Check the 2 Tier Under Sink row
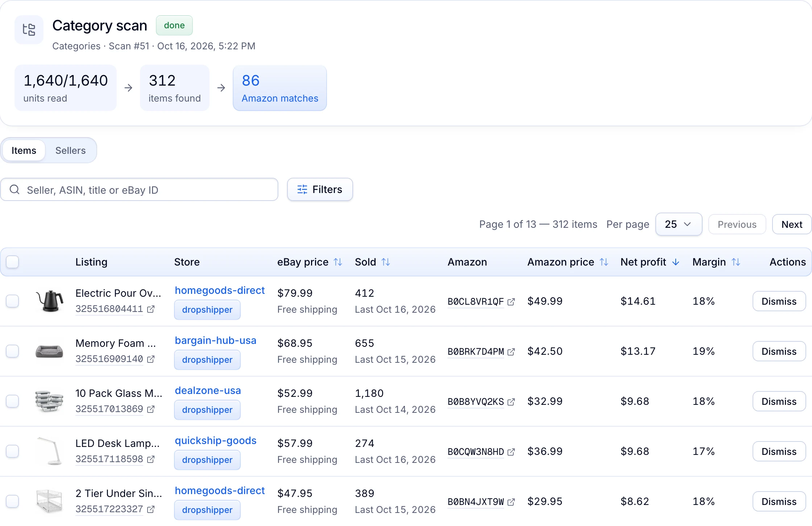812x526 pixels. pyautogui.click(x=12, y=501)
